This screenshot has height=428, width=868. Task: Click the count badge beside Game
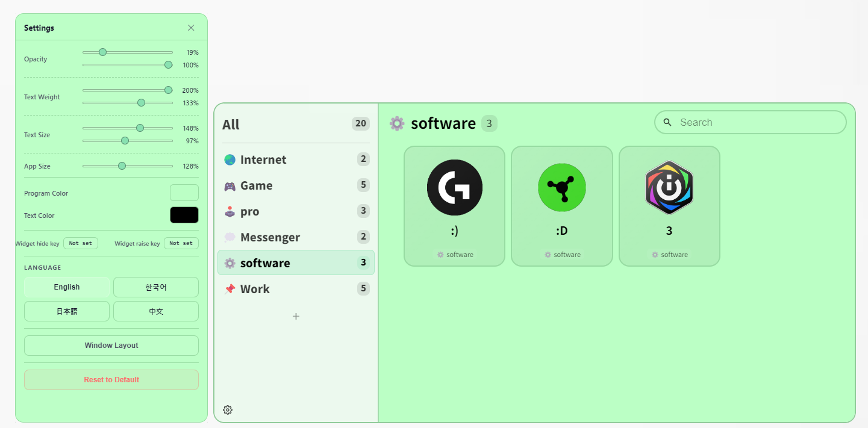(363, 185)
